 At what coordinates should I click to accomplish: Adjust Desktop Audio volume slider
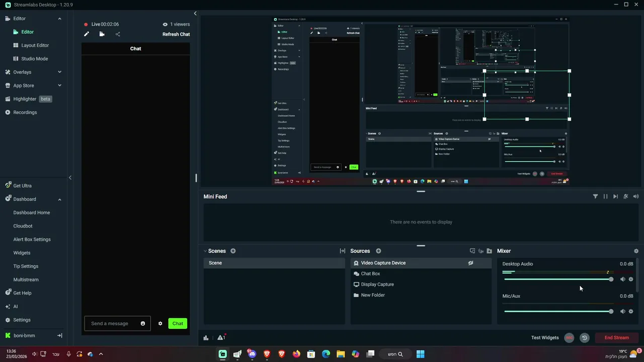point(558,279)
